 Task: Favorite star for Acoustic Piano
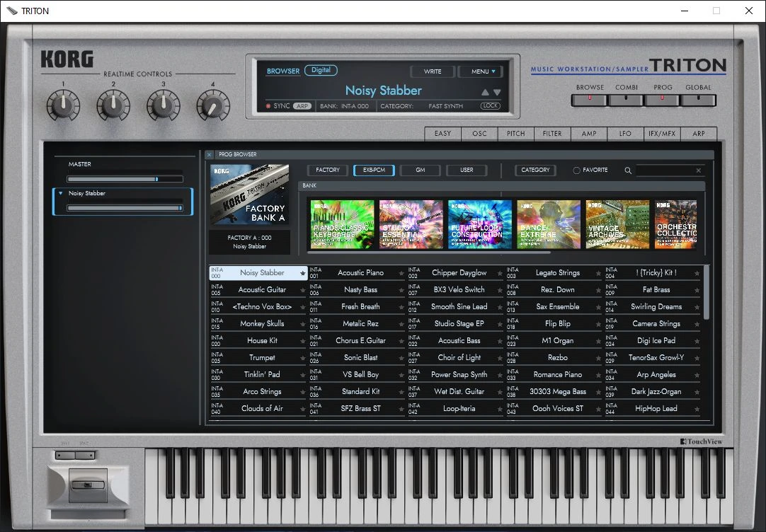401,273
